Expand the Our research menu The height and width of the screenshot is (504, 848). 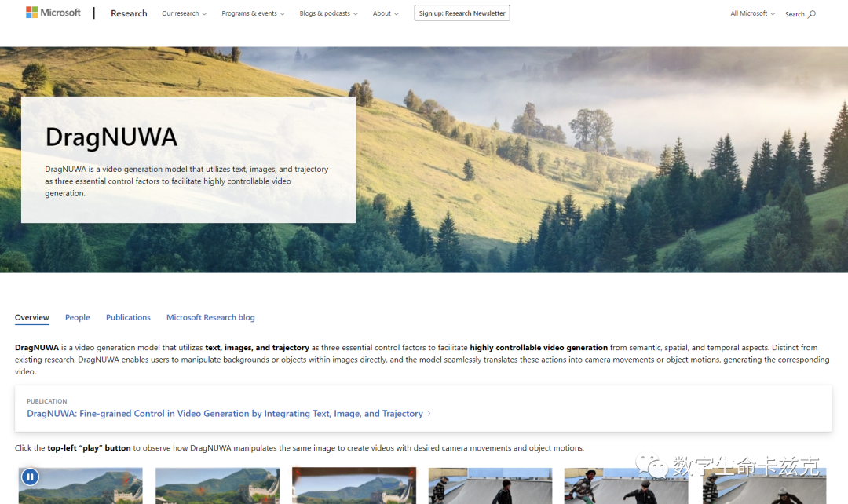pyautogui.click(x=184, y=13)
